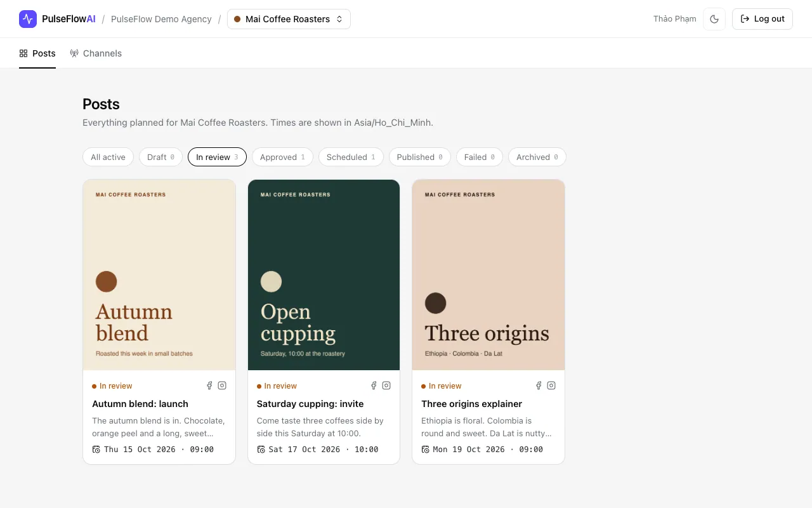
Task: Filter posts by Archived status
Action: pyautogui.click(x=537, y=157)
